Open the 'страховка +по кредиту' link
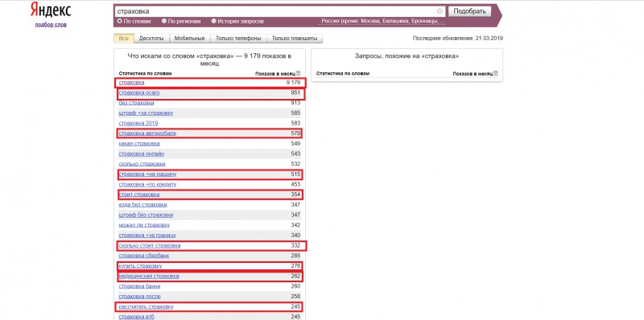The image size is (644, 320). point(147,185)
